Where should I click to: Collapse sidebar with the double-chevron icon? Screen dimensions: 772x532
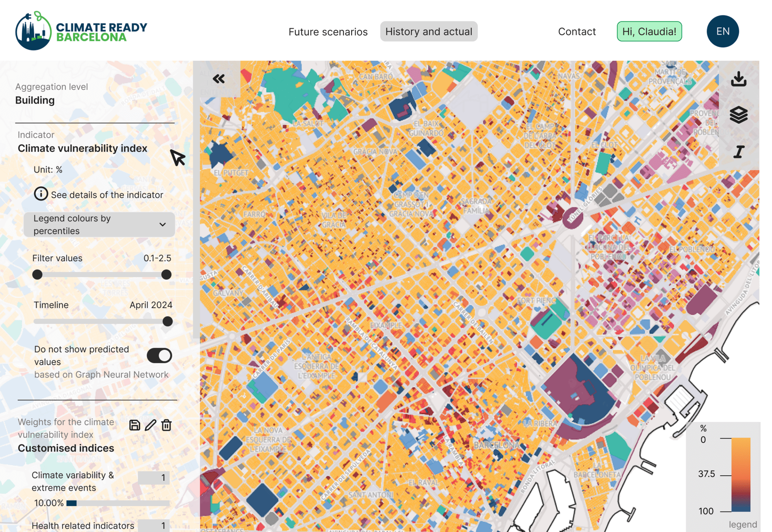tap(219, 79)
